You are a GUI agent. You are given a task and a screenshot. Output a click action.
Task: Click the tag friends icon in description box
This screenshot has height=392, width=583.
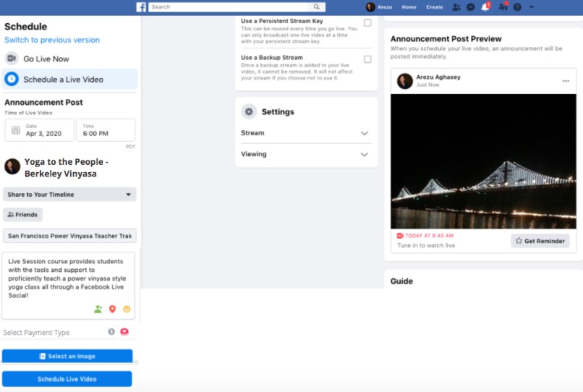click(x=98, y=309)
